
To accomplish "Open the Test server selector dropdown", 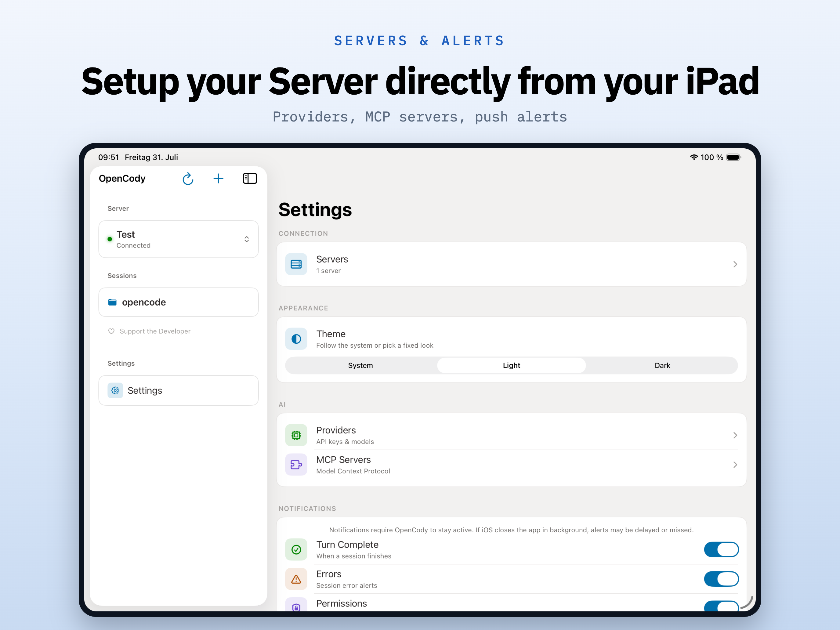I will (x=179, y=239).
